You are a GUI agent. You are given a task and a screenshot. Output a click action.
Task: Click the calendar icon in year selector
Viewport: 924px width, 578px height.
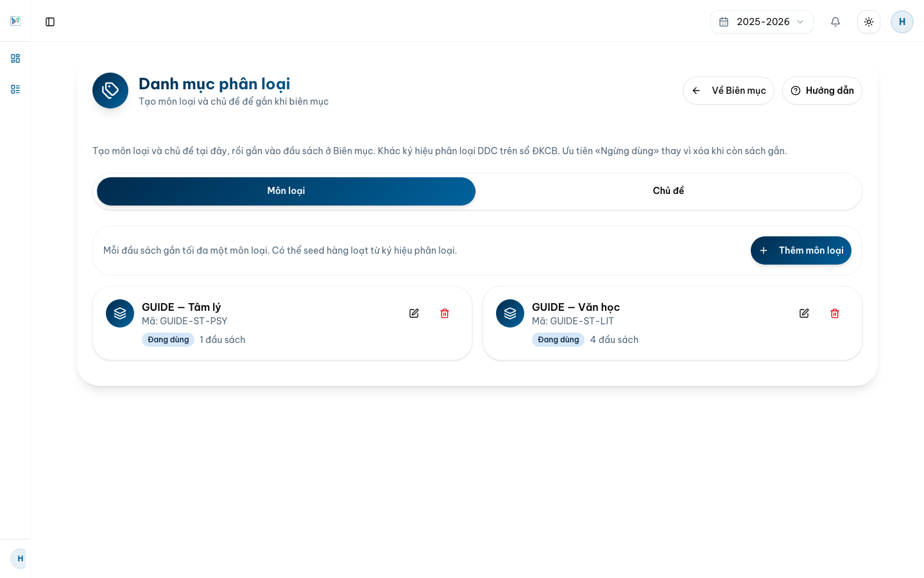pyautogui.click(x=724, y=22)
